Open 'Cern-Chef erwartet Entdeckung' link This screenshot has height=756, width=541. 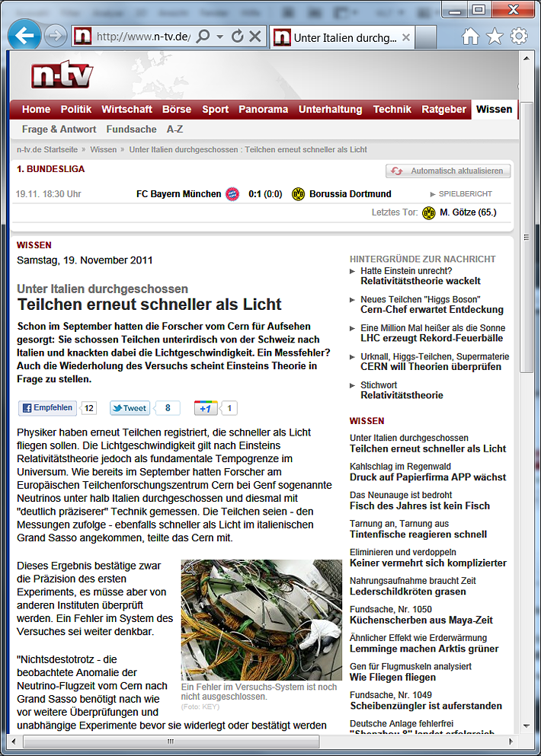tap(432, 310)
